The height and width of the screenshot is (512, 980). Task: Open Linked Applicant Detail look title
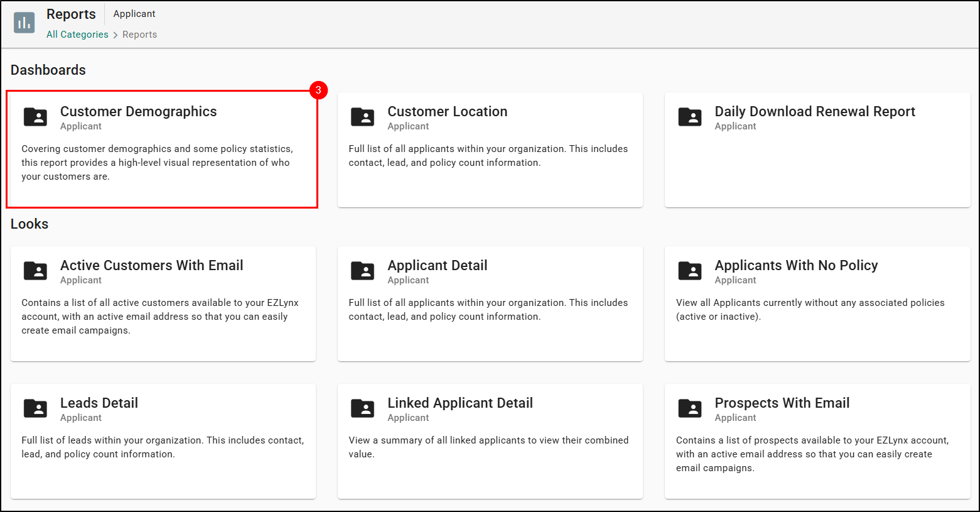460,403
